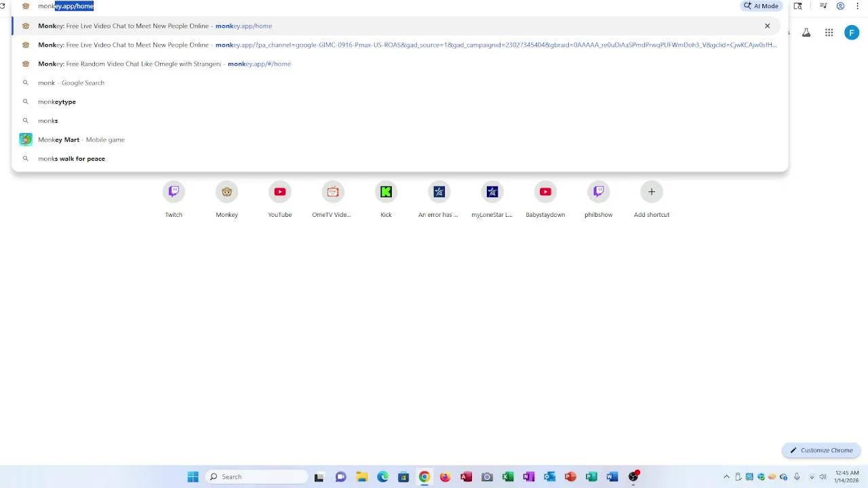The image size is (868, 488).
Task: Open File Explorer from the taskbar
Action: tap(361, 476)
